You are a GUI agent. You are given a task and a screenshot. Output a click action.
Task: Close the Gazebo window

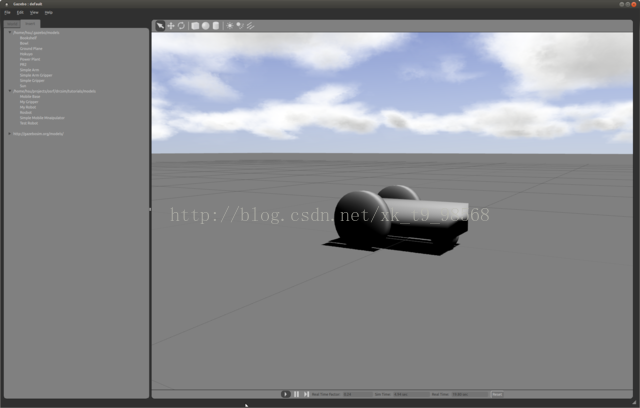tap(634, 4)
